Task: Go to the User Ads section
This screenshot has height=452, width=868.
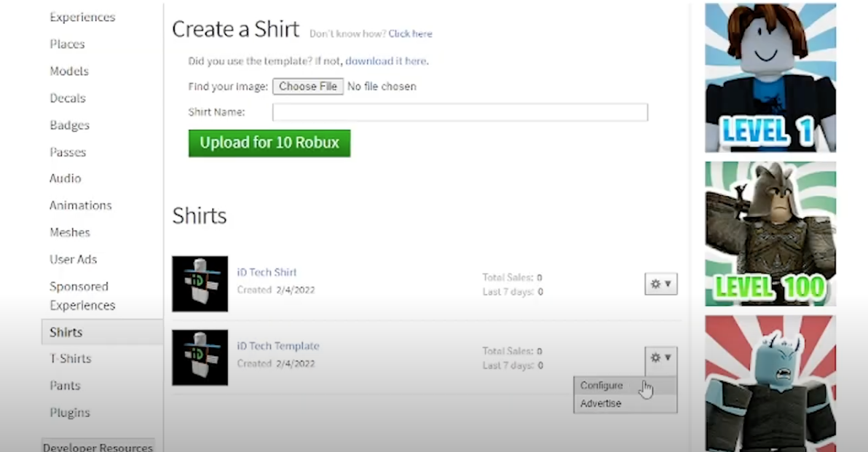Action: point(73,259)
